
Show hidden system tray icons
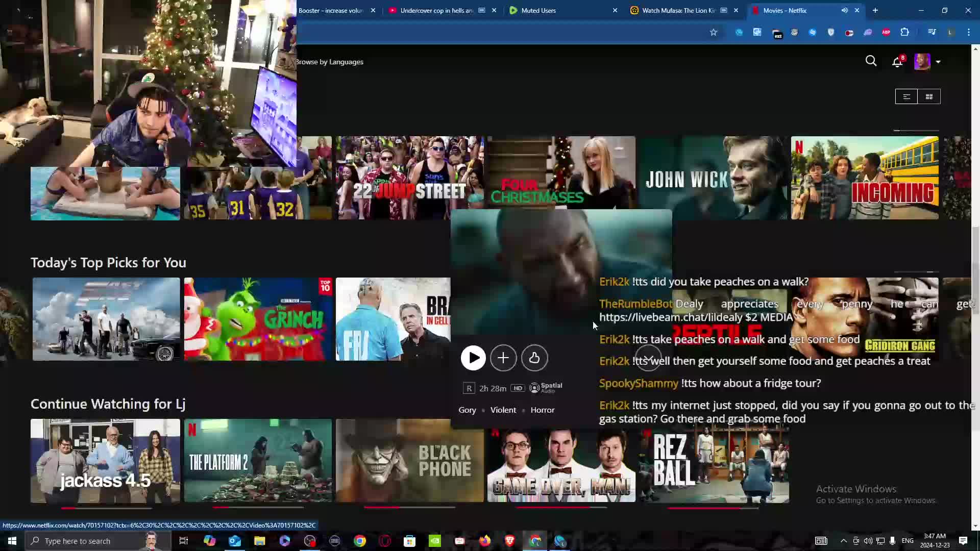[843, 541]
